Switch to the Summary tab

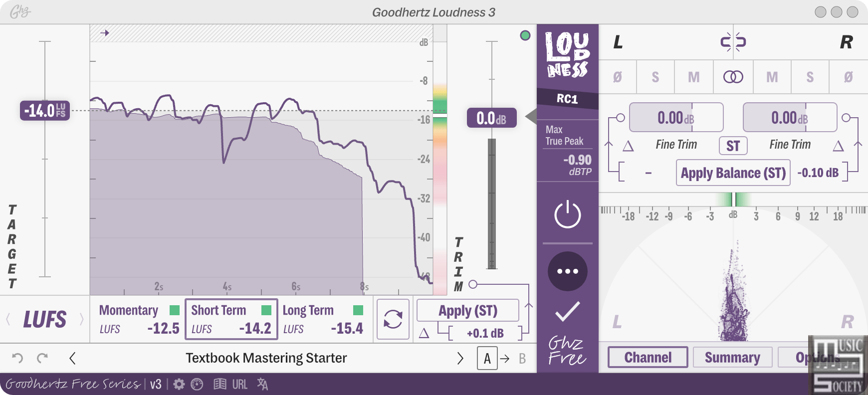(732, 358)
